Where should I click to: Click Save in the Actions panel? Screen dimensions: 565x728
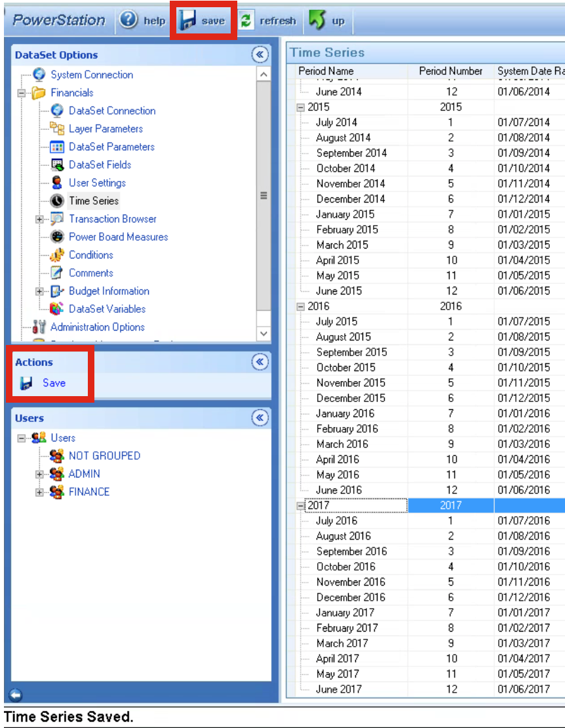(53, 383)
